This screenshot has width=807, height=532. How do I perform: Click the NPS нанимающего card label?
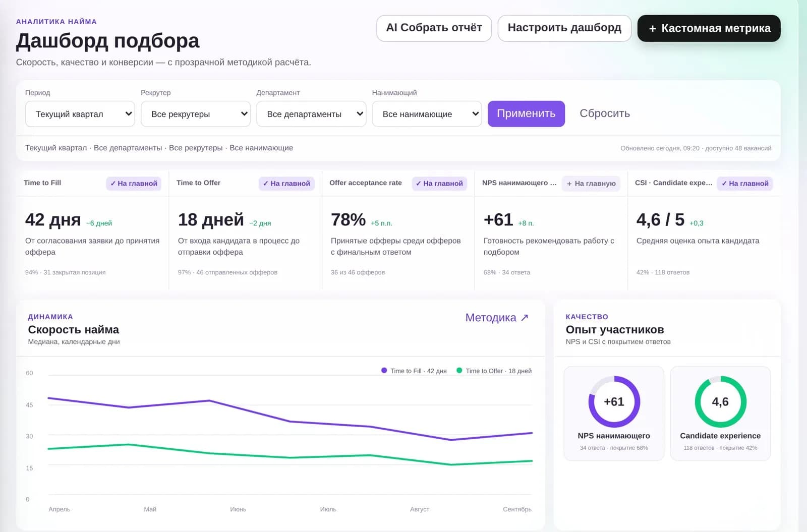tap(614, 436)
